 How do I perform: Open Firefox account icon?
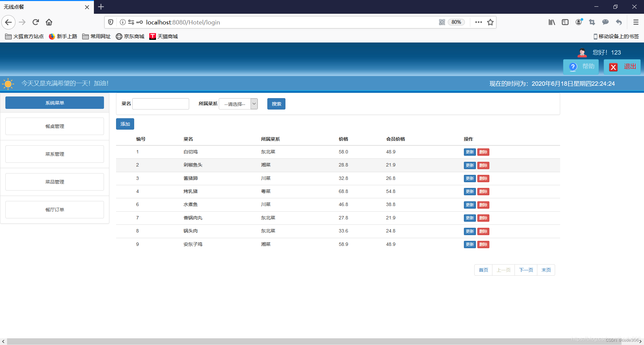pyautogui.click(x=579, y=22)
